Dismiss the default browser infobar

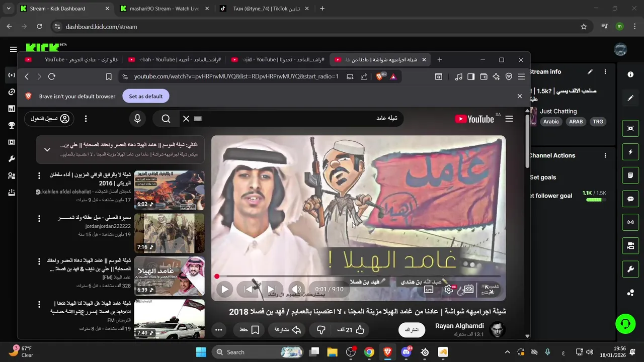point(520,96)
